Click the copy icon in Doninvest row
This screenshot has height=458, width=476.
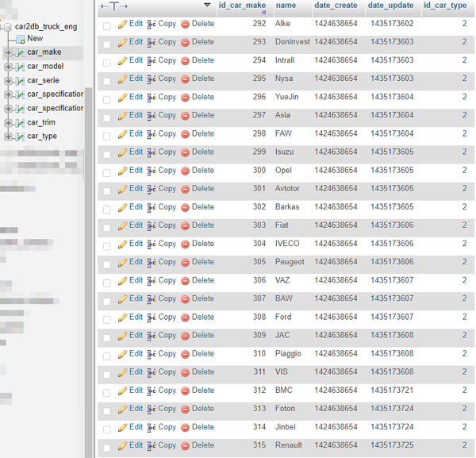click(x=152, y=43)
